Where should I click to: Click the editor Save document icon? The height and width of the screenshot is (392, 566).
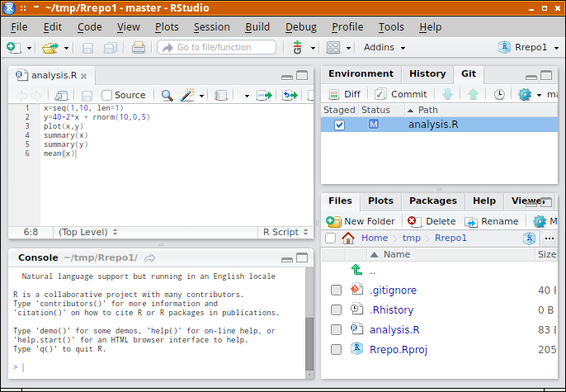point(87,95)
